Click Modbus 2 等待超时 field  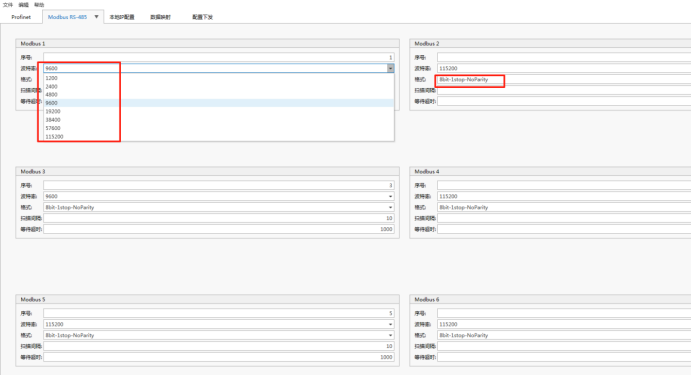tap(564, 101)
